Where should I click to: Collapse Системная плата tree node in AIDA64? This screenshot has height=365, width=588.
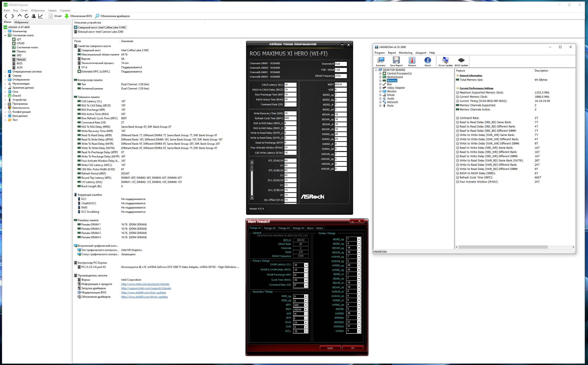click(x=5, y=35)
